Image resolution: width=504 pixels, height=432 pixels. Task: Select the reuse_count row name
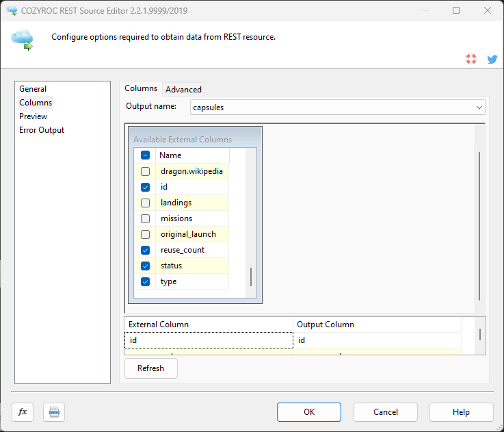(192, 250)
